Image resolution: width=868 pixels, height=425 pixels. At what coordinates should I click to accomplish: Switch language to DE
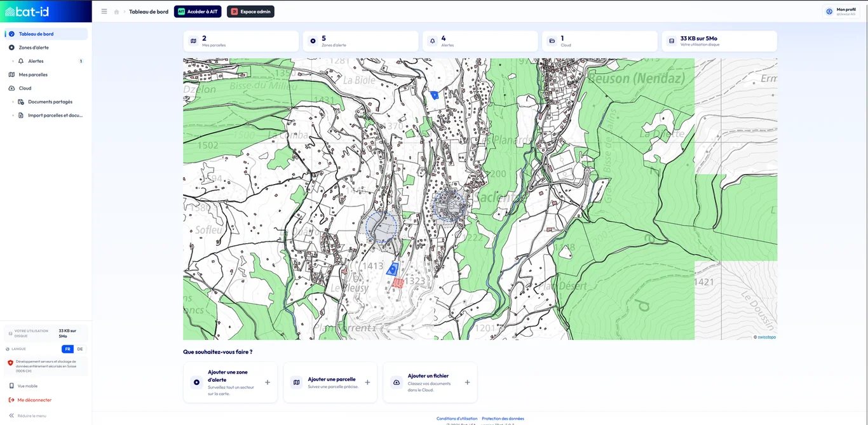coord(80,349)
